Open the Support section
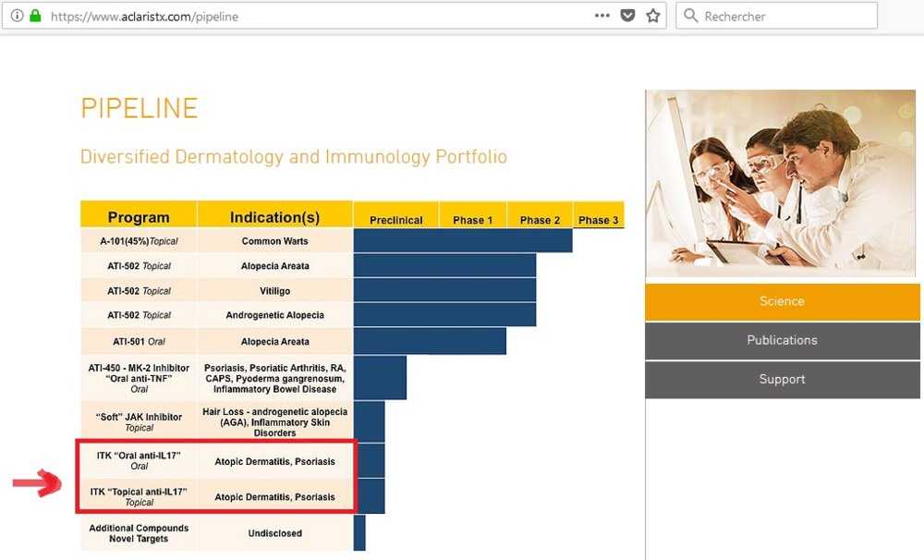924x560 pixels. pos(782,379)
